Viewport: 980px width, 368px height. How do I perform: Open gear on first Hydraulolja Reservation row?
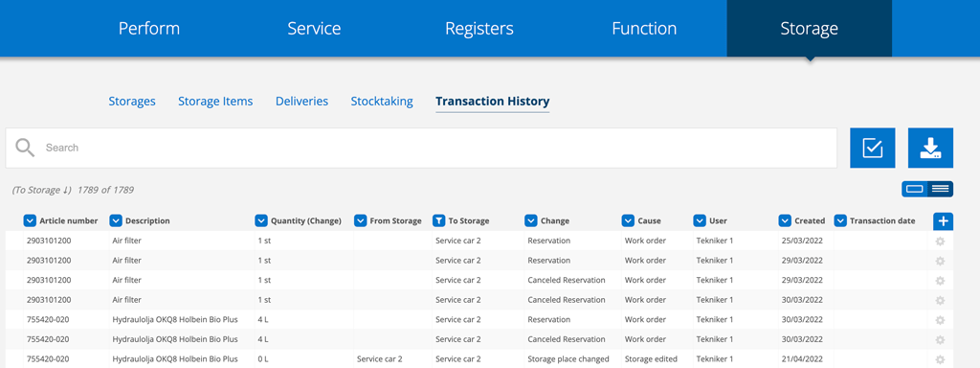coord(940,320)
